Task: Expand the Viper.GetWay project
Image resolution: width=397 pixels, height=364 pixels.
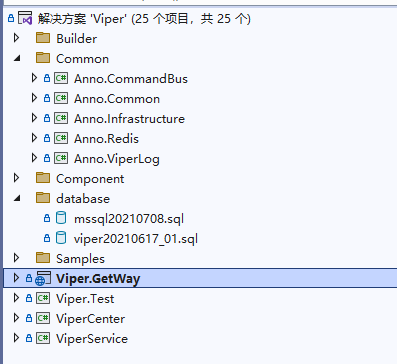Action: [x=16, y=278]
